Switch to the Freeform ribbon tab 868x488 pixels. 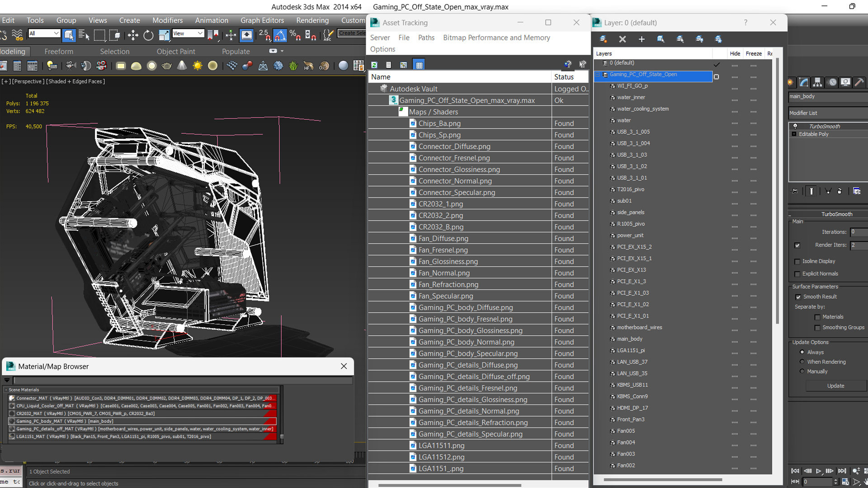pos(59,52)
